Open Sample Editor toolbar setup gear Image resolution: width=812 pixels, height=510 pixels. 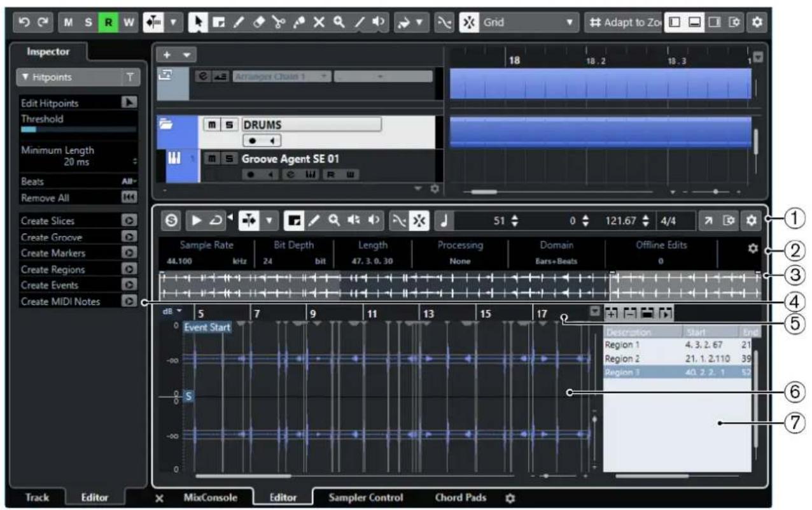751,222
